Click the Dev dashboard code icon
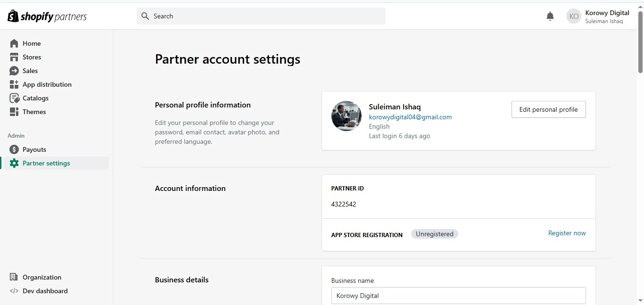The width and height of the screenshot is (644, 305). click(x=14, y=291)
